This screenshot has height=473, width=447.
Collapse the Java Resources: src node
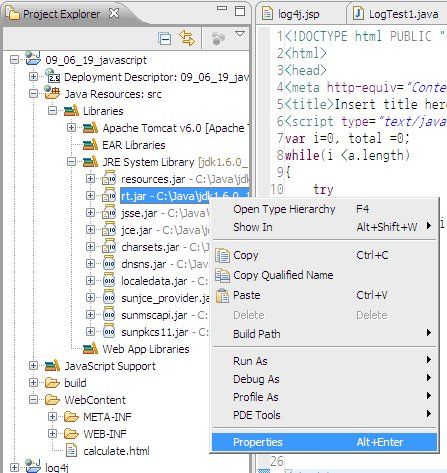click(x=33, y=94)
